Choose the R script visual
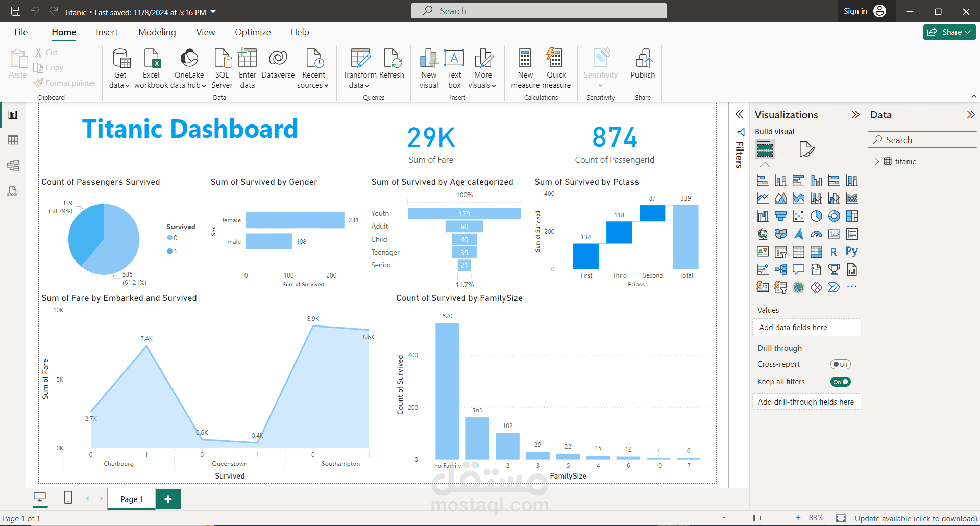The height and width of the screenshot is (526, 980). [x=834, y=252]
